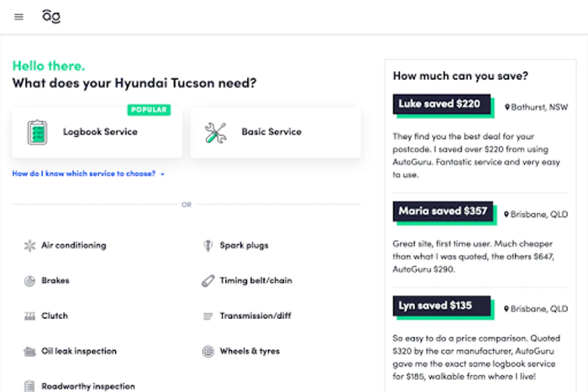Screen dimensions: 588x392
Task: Click the 'Hello there.' greeting
Action: tap(49, 66)
